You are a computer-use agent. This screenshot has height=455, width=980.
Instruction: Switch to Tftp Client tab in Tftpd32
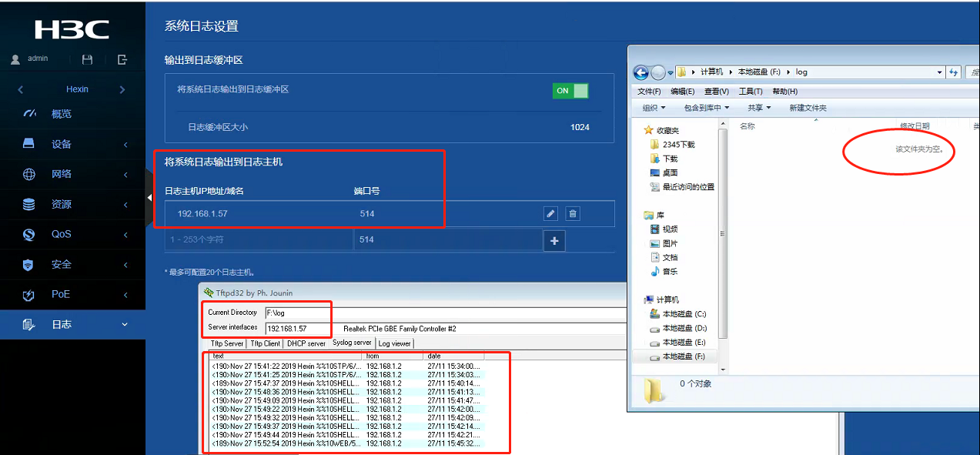click(266, 343)
